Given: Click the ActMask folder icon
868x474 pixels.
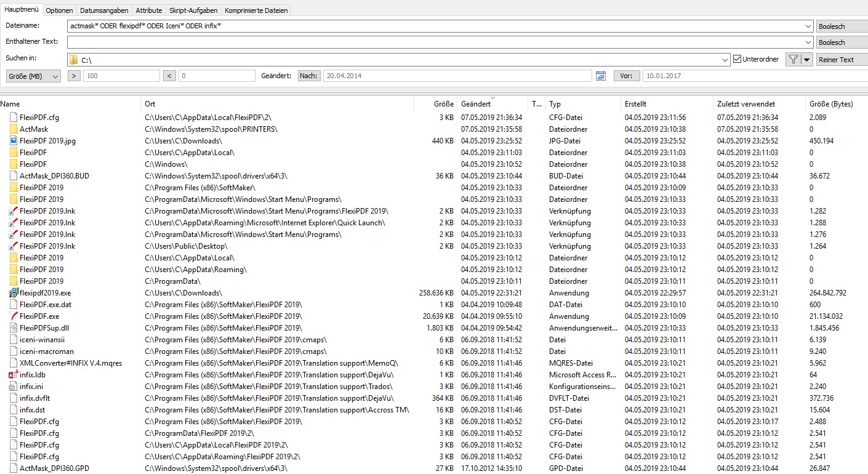Looking at the screenshot, I should tap(14, 129).
